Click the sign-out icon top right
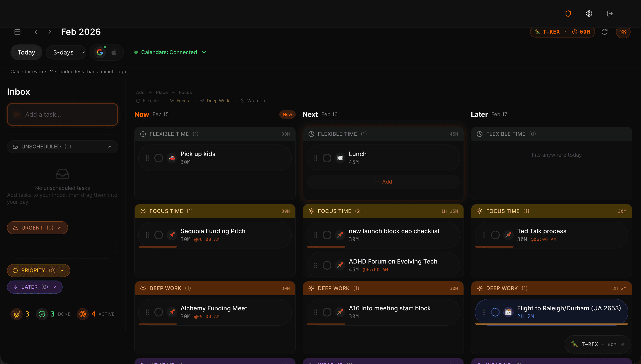This screenshot has width=641, height=364. point(610,13)
